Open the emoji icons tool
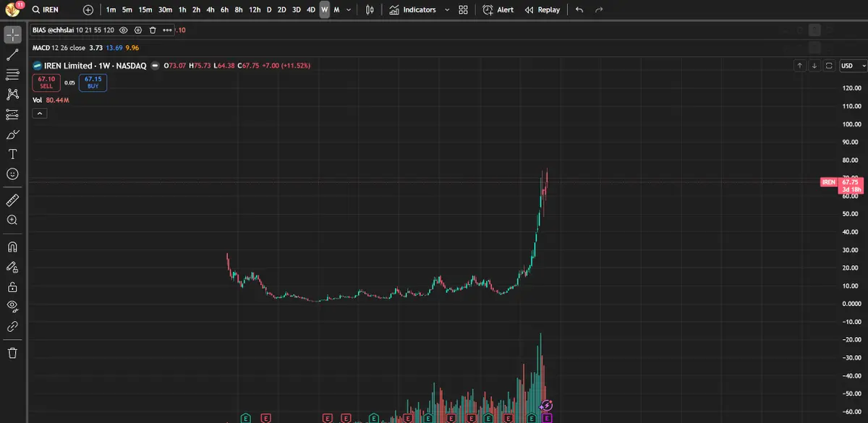 [x=12, y=174]
